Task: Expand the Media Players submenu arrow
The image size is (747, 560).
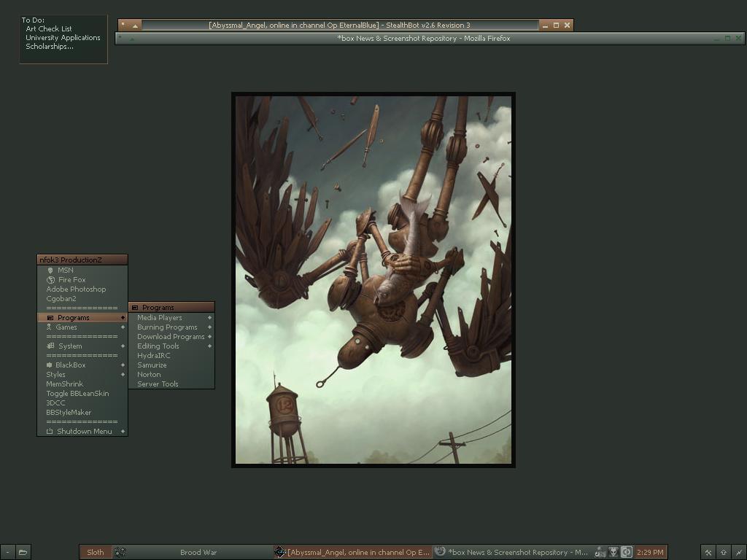Action: pyautogui.click(x=209, y=318)
